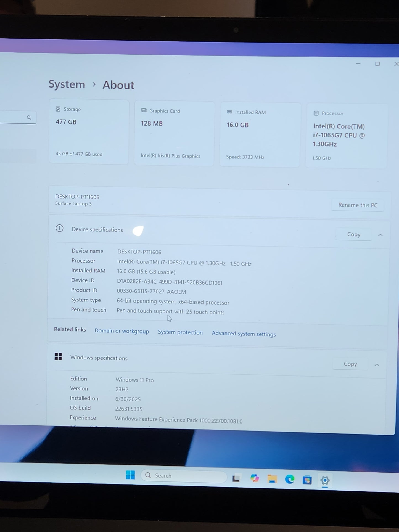Open System protection link
The width and height of the screenshot is (399, 532).
[x=180, y=332]
